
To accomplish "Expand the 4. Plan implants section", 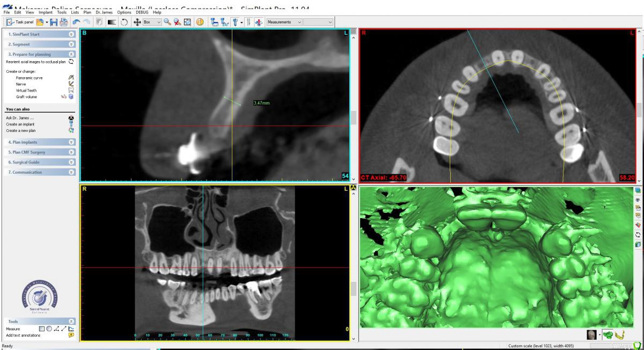I will click(40, 142).
